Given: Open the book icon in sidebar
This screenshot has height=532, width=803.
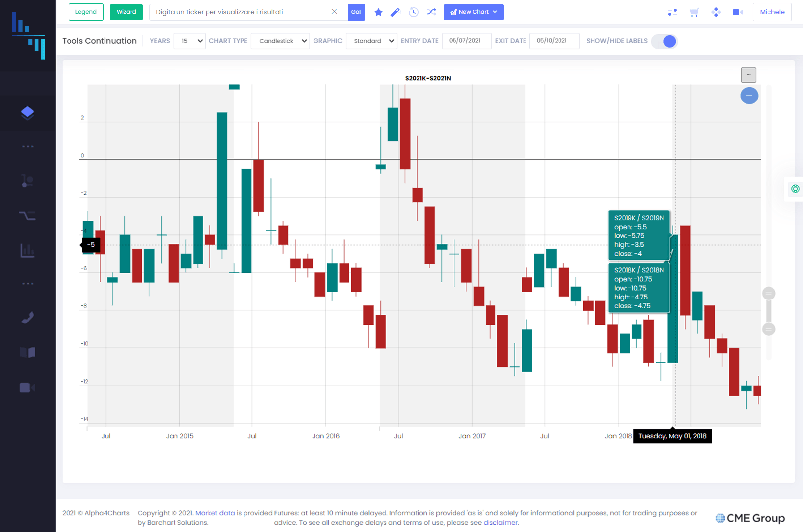Looking at the screenshot, I should coord(28,352).
